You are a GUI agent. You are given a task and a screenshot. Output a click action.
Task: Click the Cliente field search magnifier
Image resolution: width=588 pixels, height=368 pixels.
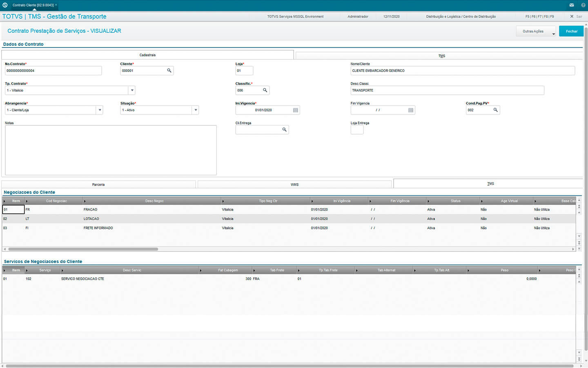click(169, 70)
